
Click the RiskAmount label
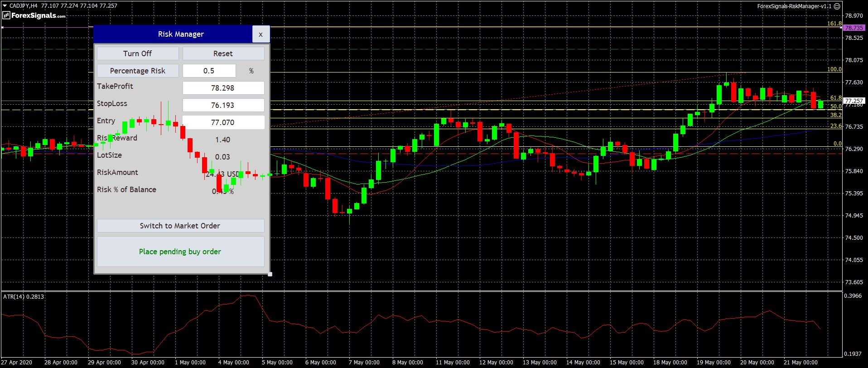pos(117,172)
